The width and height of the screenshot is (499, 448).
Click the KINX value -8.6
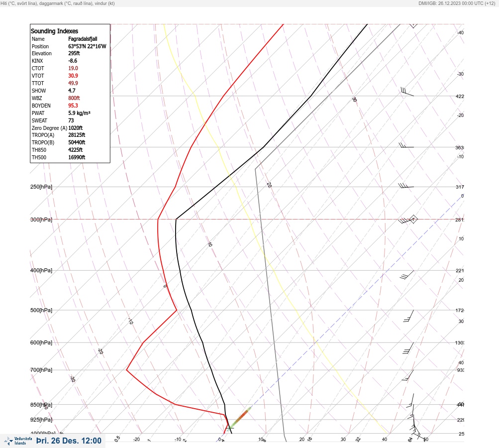(x=73, y=61)
